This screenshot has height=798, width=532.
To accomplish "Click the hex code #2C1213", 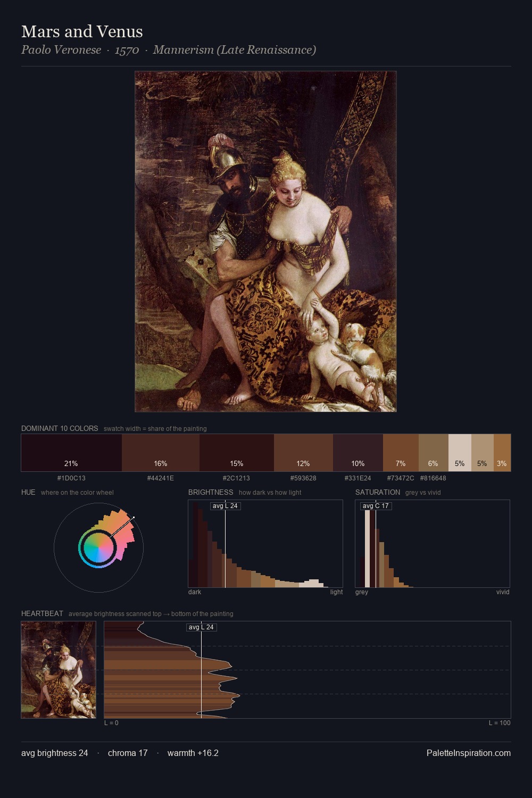I will tap(237, 478).
